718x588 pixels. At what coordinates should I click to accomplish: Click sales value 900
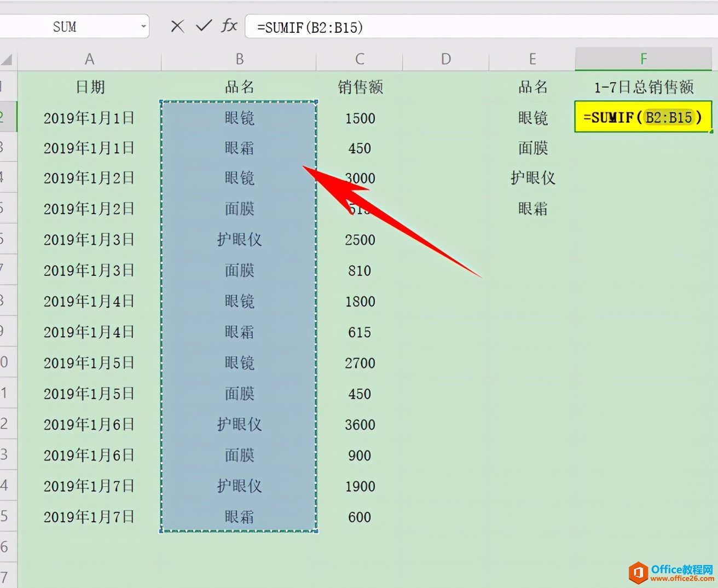360,456
